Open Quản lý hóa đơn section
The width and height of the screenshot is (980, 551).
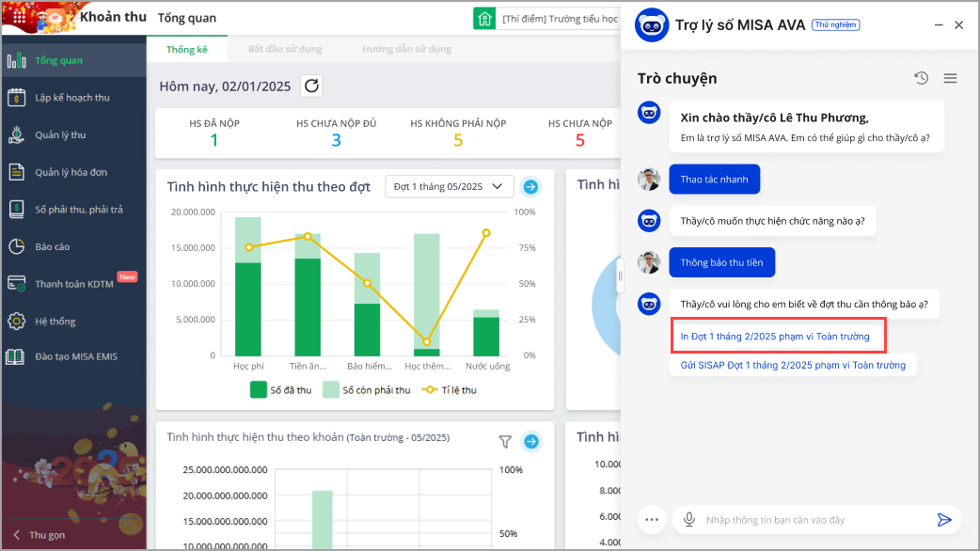tap(73, 172)
